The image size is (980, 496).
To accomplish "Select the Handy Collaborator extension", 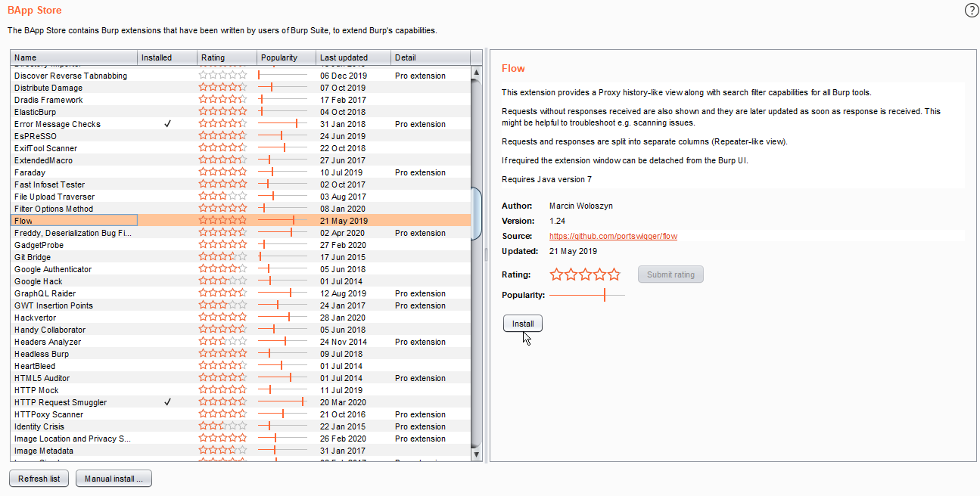I will pyautogui.click(x=50, y=330).
